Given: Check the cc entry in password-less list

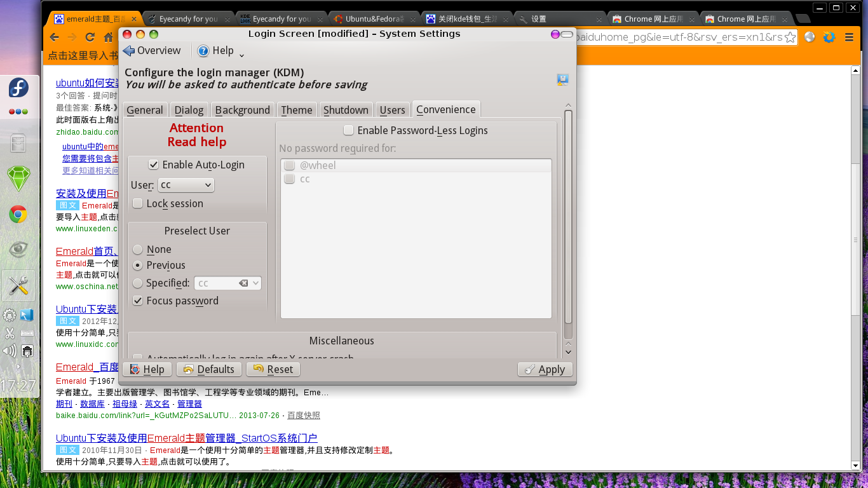Looking at the screenshot, I should (290, 179).
